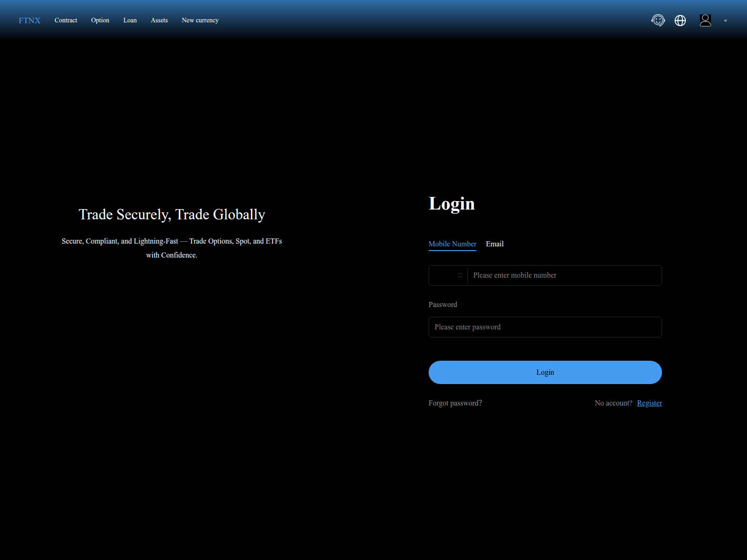
Task: Click the mobile number input field
Action: [x=564, y=275]
